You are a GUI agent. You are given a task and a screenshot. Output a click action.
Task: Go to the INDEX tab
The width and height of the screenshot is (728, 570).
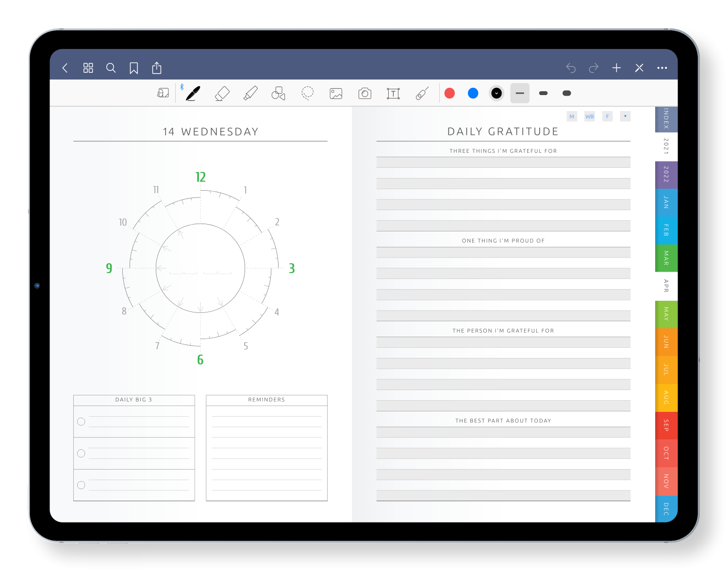click(x=666, y=119)
